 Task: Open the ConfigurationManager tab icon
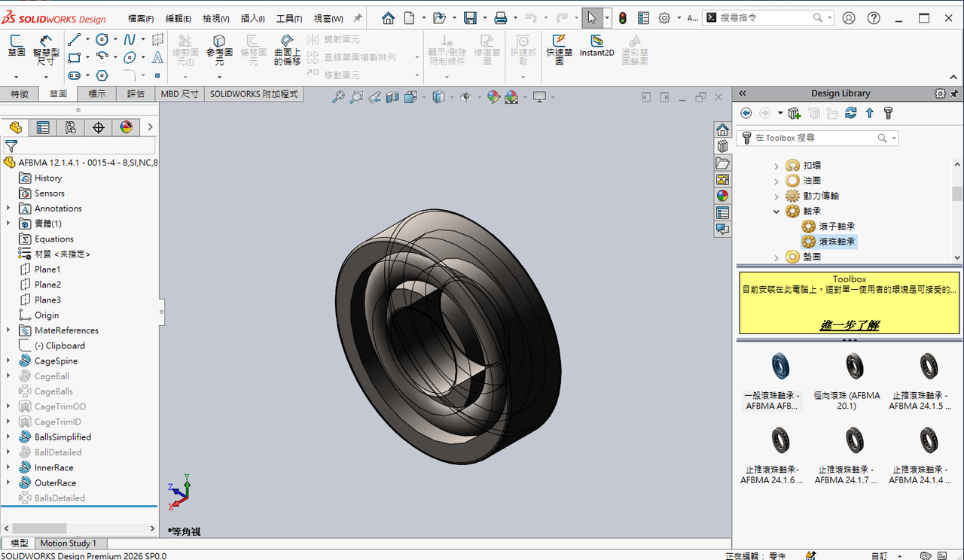tap(70, 127)
